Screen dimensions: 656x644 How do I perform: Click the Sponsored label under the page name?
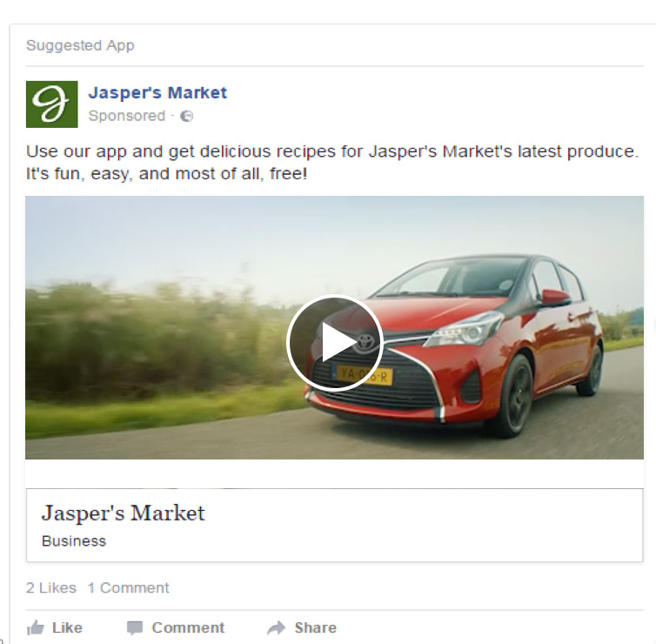[127, 116]
